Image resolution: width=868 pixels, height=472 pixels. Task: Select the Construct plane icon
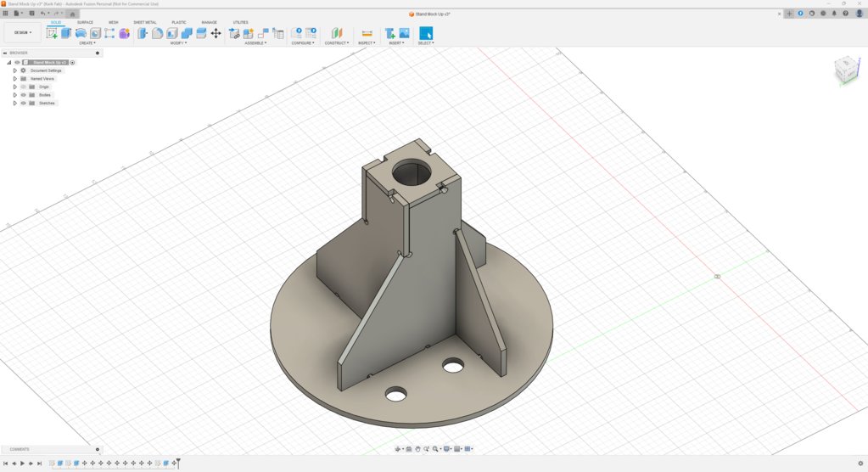[337, 33]
